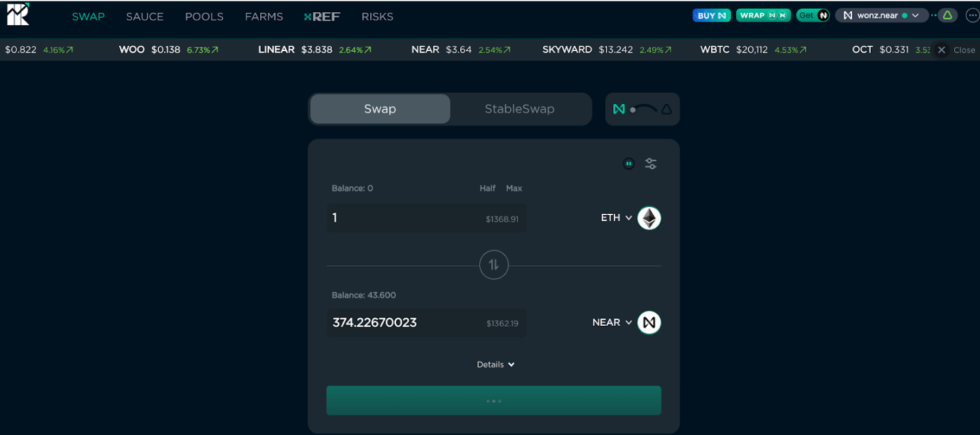Click the Get NEAR button

(813, 15)
